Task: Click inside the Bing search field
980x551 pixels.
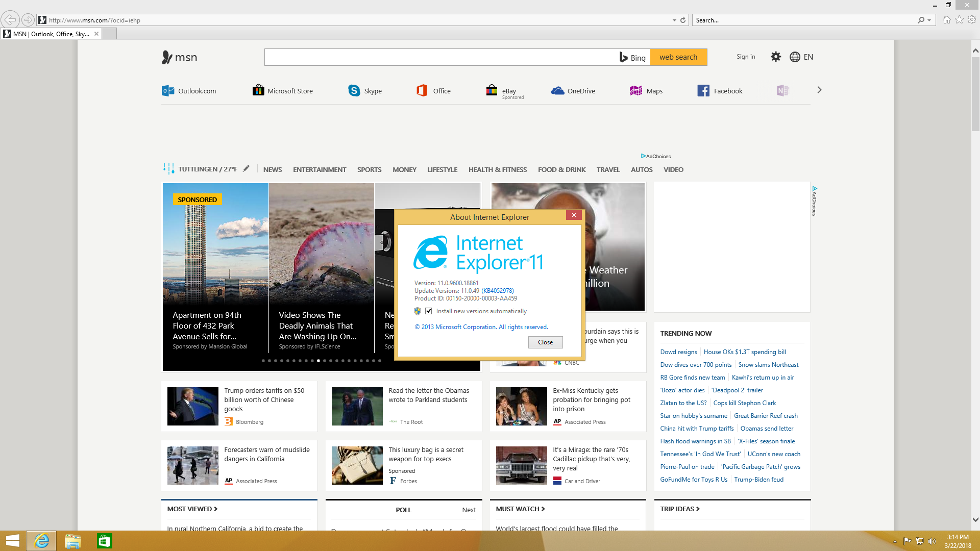Action: point(440,57)
